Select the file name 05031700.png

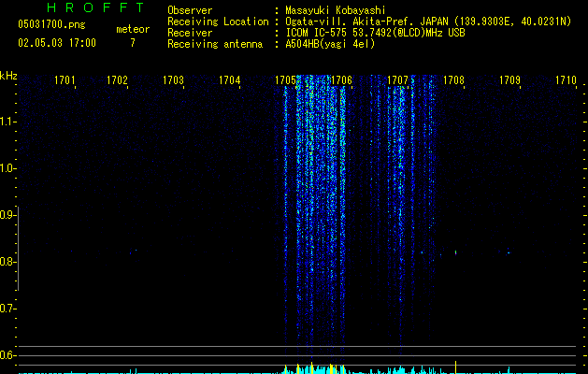pyautogui.click(x=51, y=24)
